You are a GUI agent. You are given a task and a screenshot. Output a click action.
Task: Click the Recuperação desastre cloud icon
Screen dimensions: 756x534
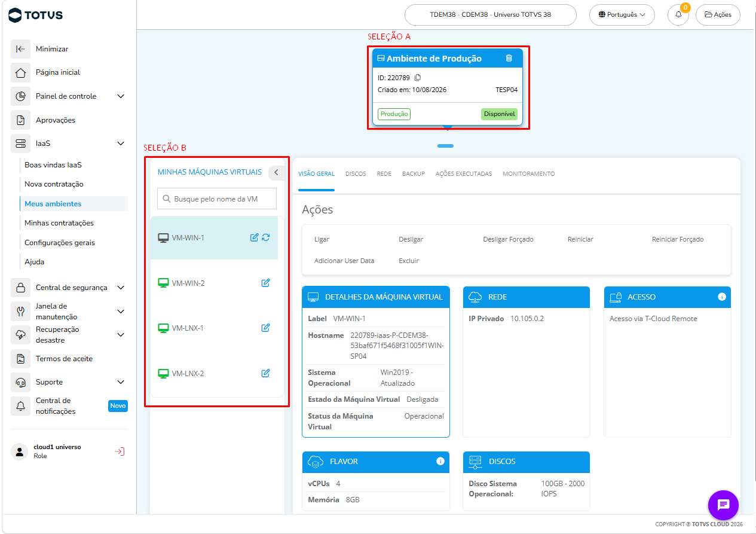pyautogui.click(x=20, y=335)
